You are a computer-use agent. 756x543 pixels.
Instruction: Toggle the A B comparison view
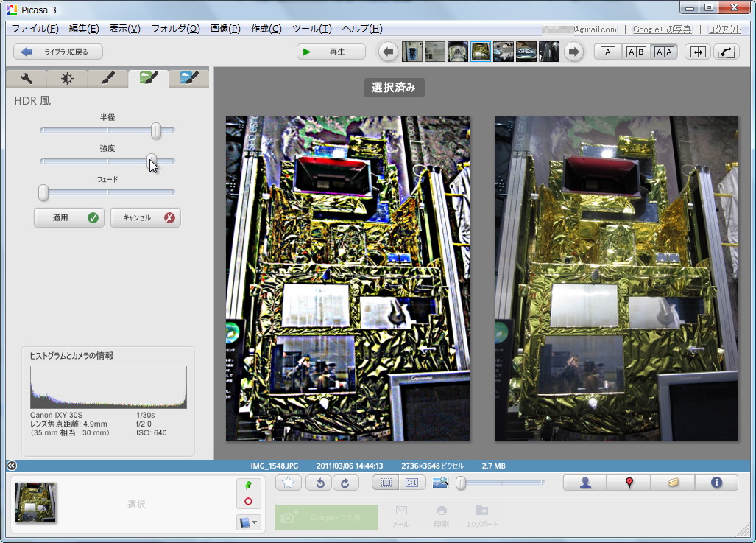(635, 52)
